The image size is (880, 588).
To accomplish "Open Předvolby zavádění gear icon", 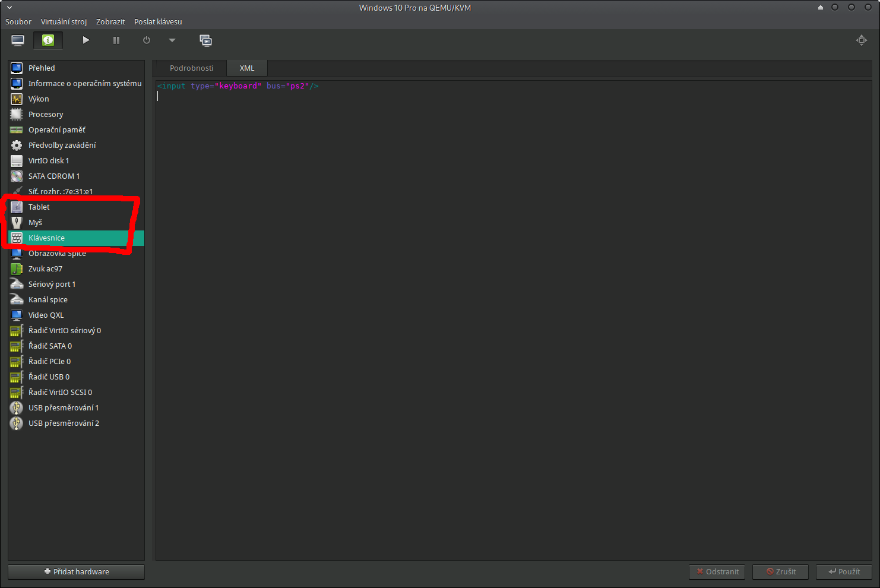I will [x=17, y=146].
